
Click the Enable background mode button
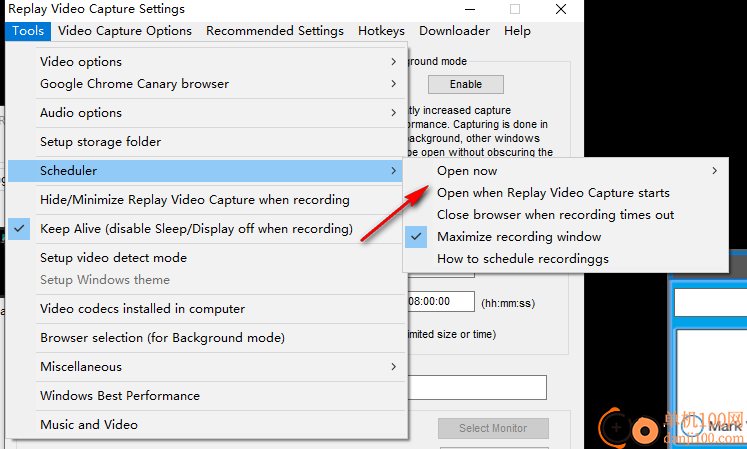point(465,84)
